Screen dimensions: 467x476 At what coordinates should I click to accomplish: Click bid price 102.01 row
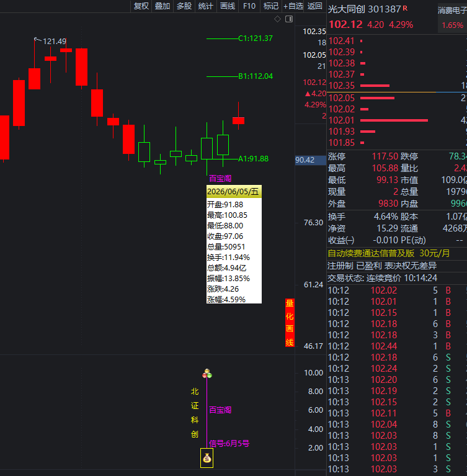397,120
